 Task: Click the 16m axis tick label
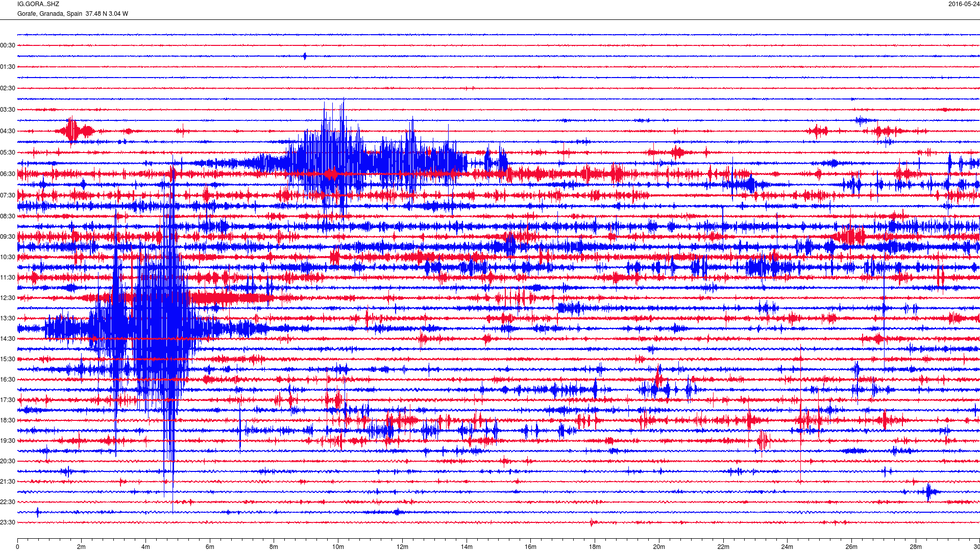[x=531, y=547]
